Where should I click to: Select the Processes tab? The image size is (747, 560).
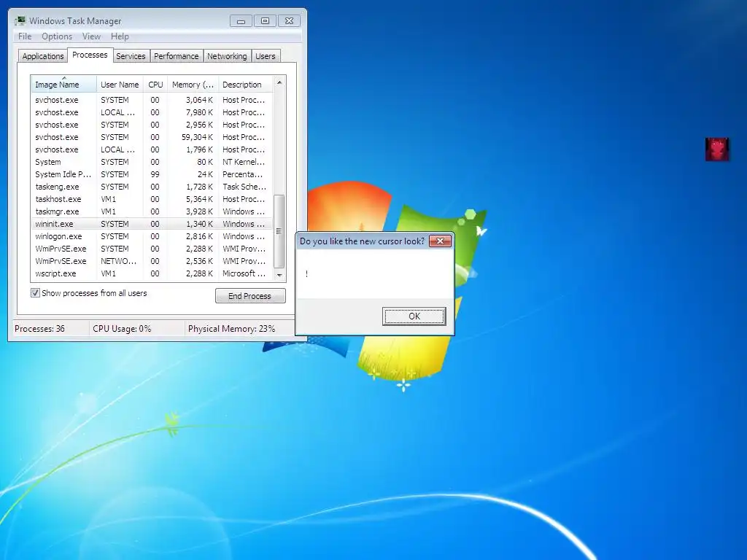[x=90, y=55]
